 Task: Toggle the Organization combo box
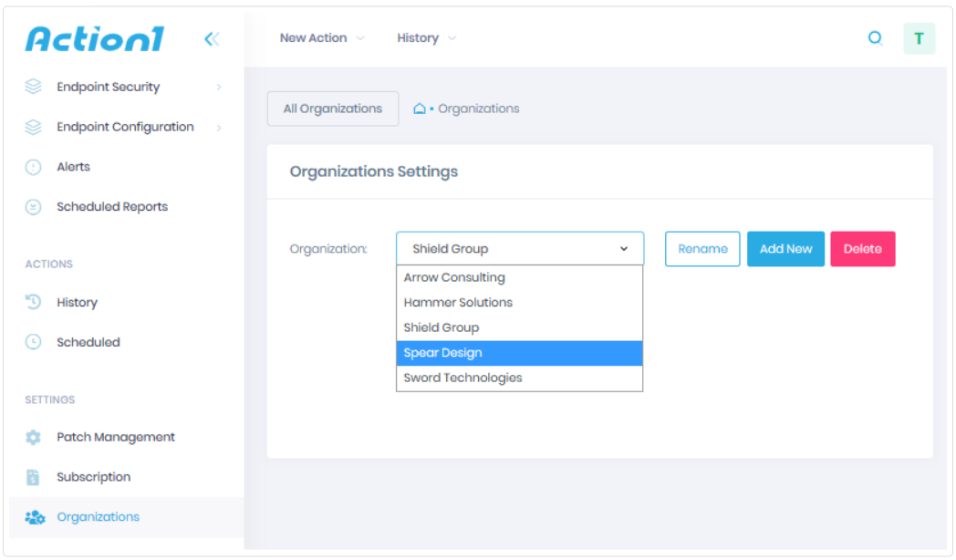click(519, 249)
